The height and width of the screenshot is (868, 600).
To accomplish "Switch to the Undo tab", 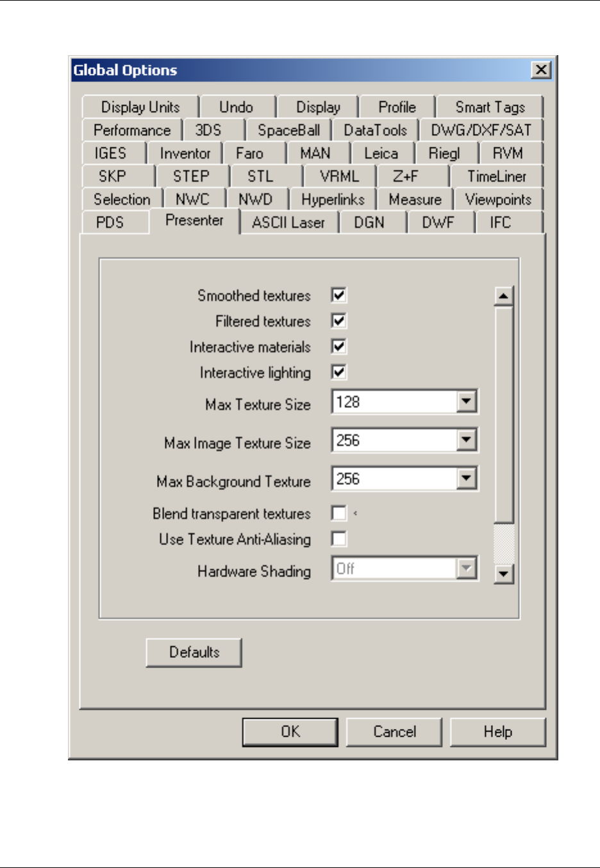I will (x=237, y=107).
